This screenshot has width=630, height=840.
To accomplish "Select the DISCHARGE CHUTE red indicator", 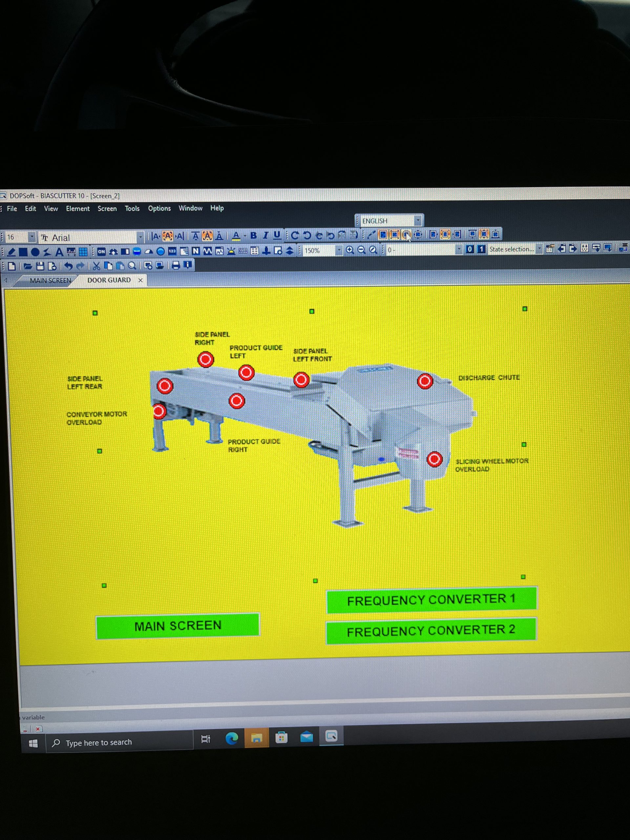I will pos(425,381).
